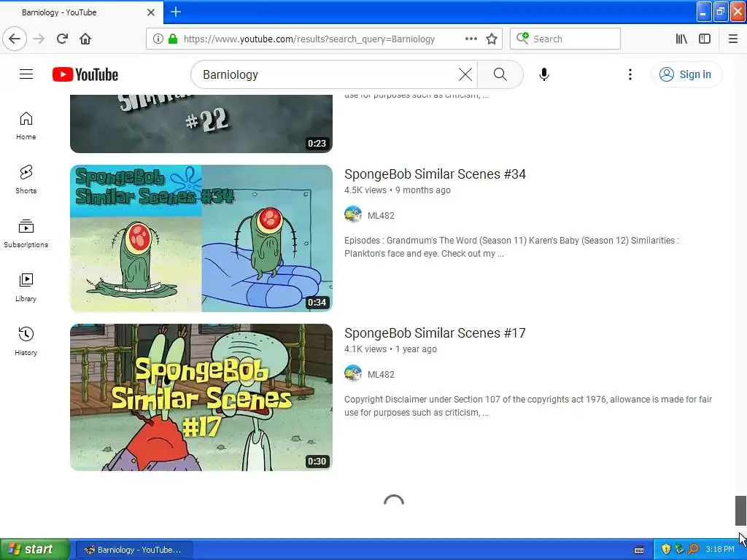Open the YouTube guide hamburger menu
This screenshot has width=747, height=560.
pos(26,74)
